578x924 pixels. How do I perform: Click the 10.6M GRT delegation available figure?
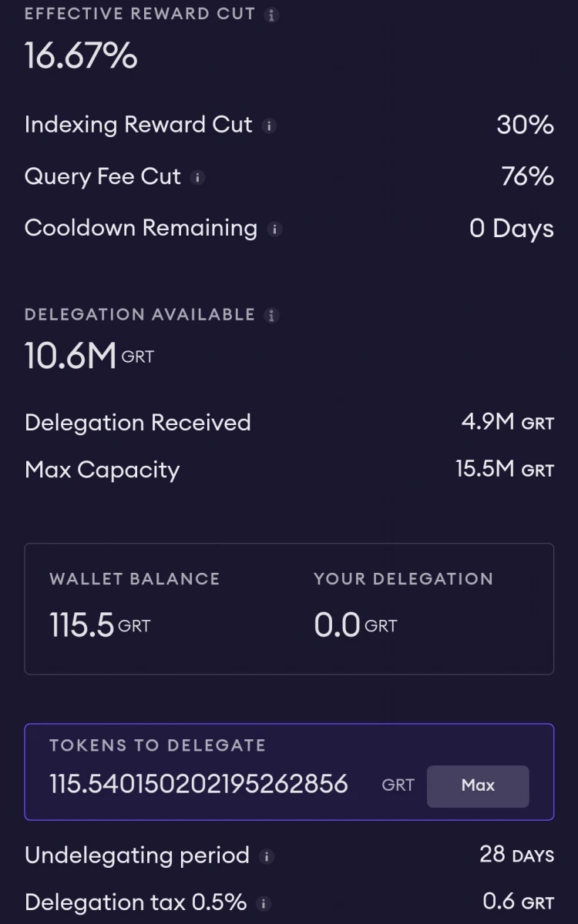point(89,357)
